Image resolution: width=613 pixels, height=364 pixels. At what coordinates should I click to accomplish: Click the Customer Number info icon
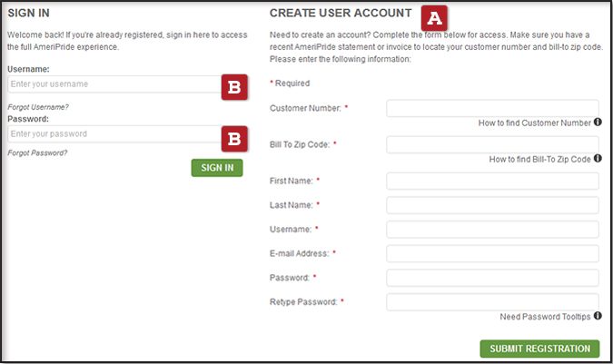[598, 122]
